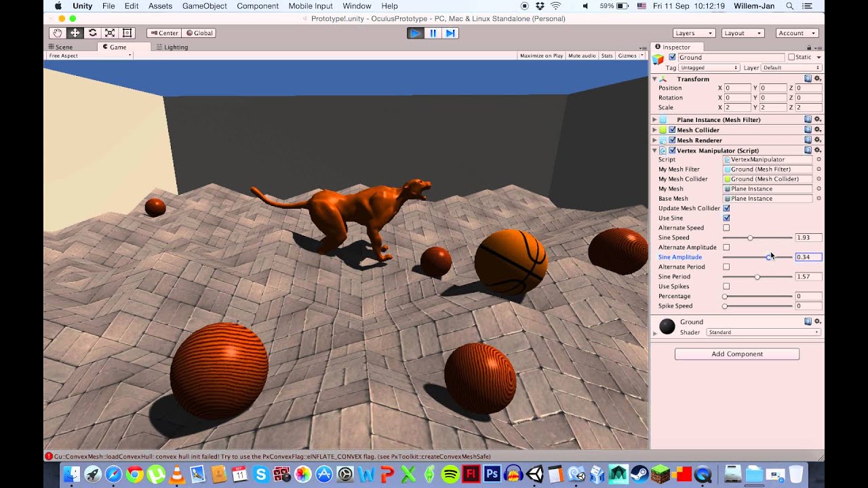The image size is (868, 488).
Task: Open Ground material gear settings
Action: tap(818, 321)
